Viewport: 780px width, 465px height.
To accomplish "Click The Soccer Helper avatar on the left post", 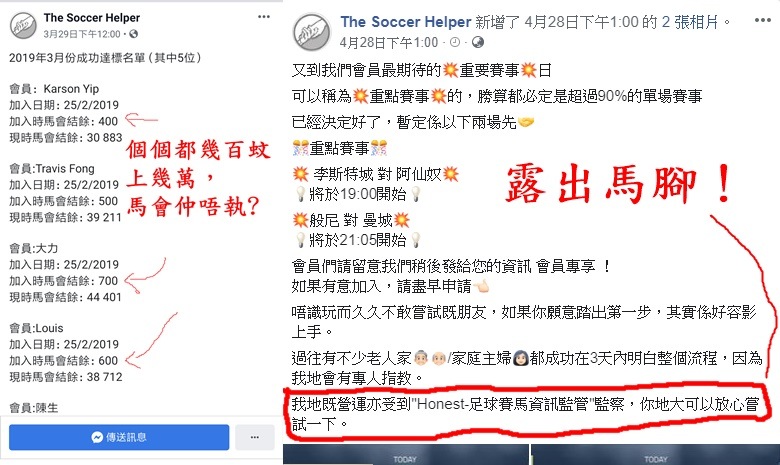I will click(x=23, y=25).
